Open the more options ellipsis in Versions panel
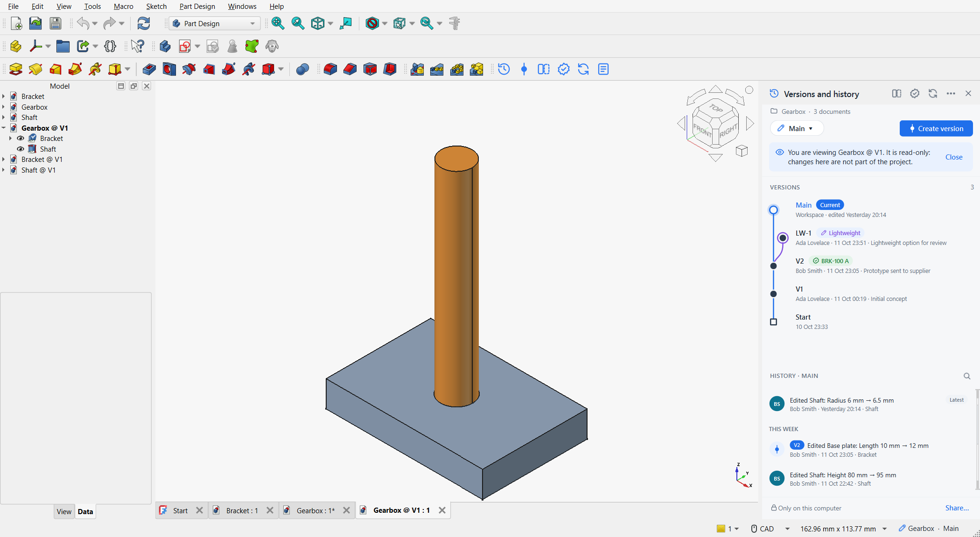The image size is (980, 537). 951,94
